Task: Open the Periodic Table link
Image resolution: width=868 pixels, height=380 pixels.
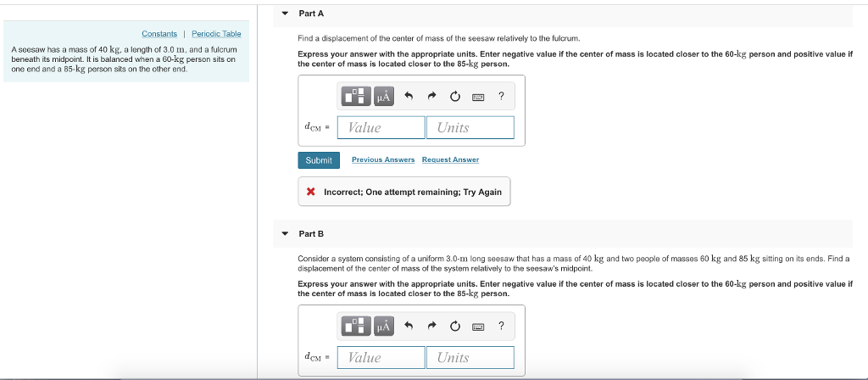Action: tap(216, 34)
